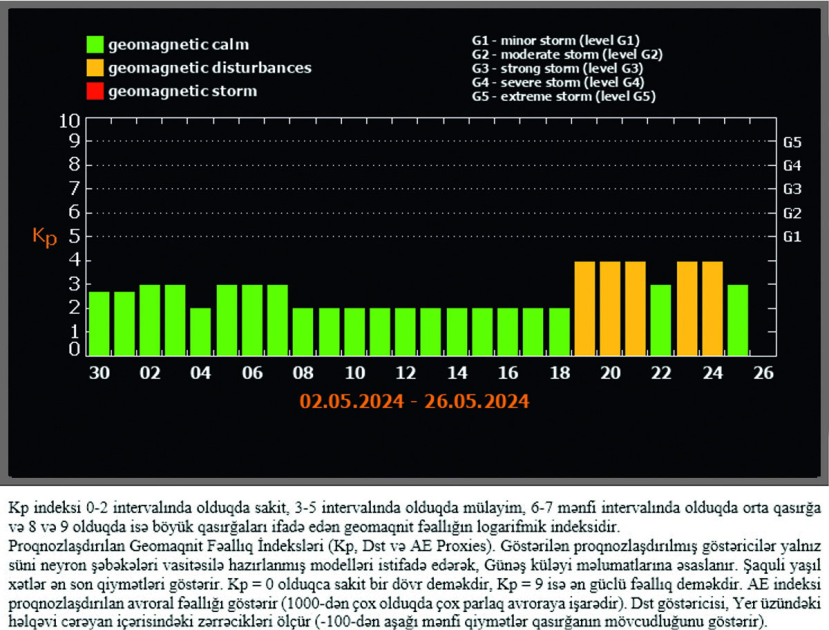This screenshot has width=829, height=630.
Task: Click the green bar above date 30
Action: (x=99, y=323)
